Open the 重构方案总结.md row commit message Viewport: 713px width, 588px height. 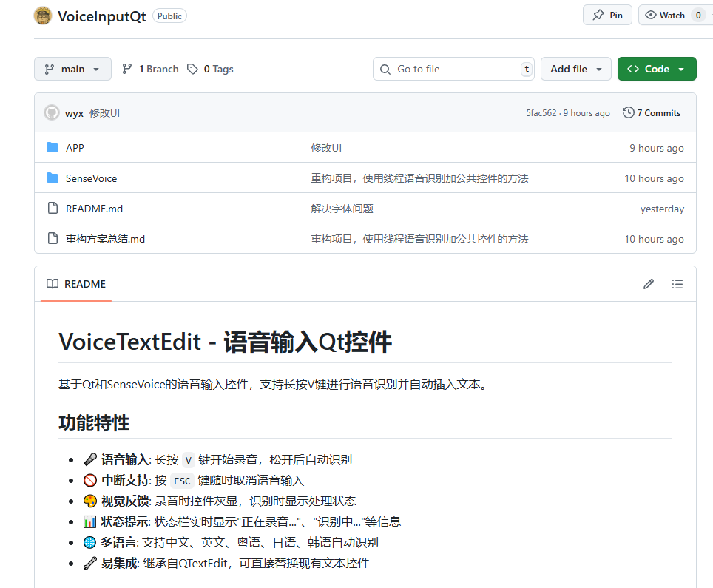[419, 239]
